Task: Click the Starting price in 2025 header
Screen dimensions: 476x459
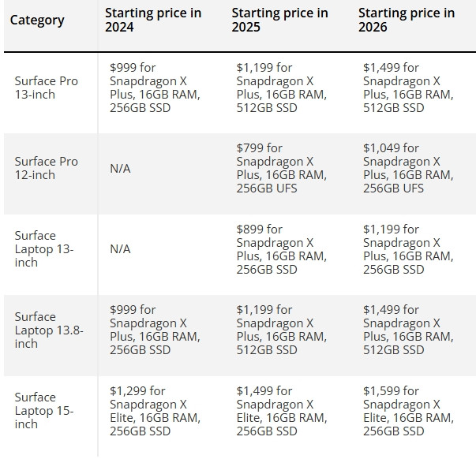Action: tap(279, 20)
